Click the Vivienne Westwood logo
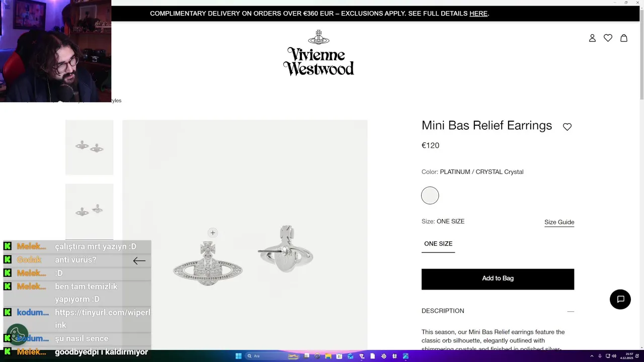This screenshot has height=362, width=644. tap(318, 53)
